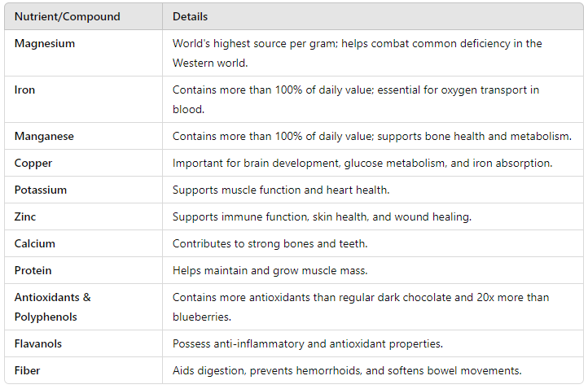
Task: Click the '20x more than blueberries' details text
Action: pyautogui.click(x=489, y=298)
